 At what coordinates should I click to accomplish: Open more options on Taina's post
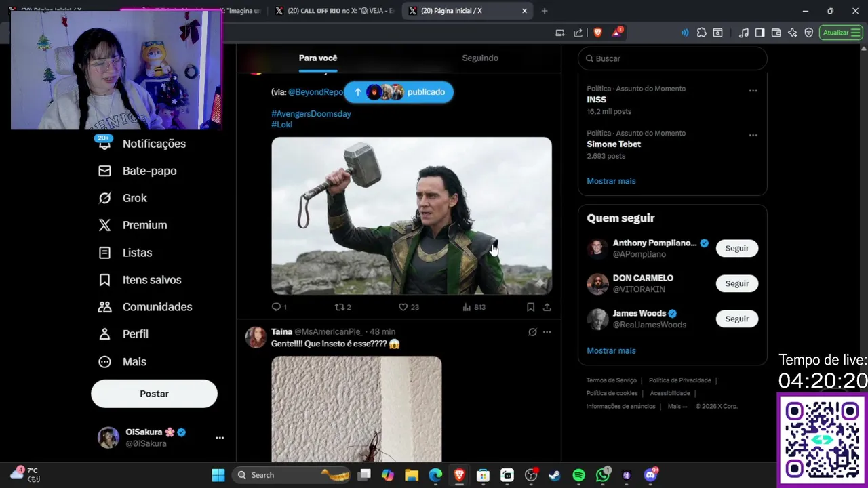547,332
